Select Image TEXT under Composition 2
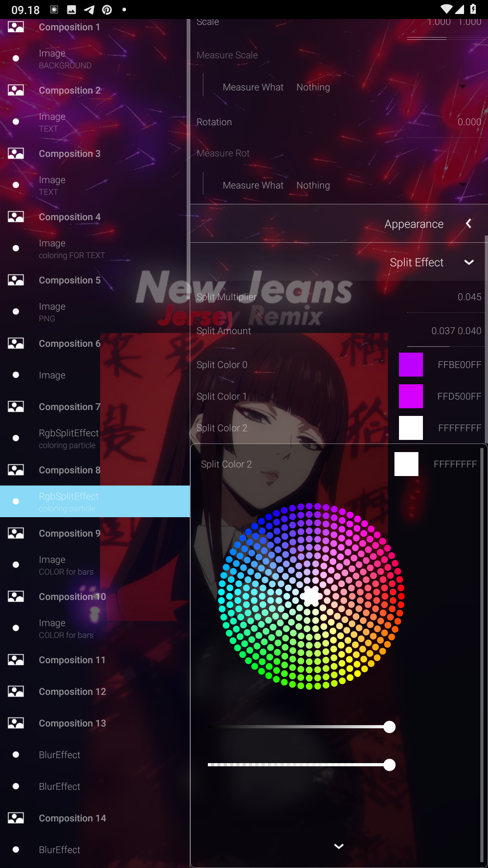This screenshot has width=488, height=868. 95,122
